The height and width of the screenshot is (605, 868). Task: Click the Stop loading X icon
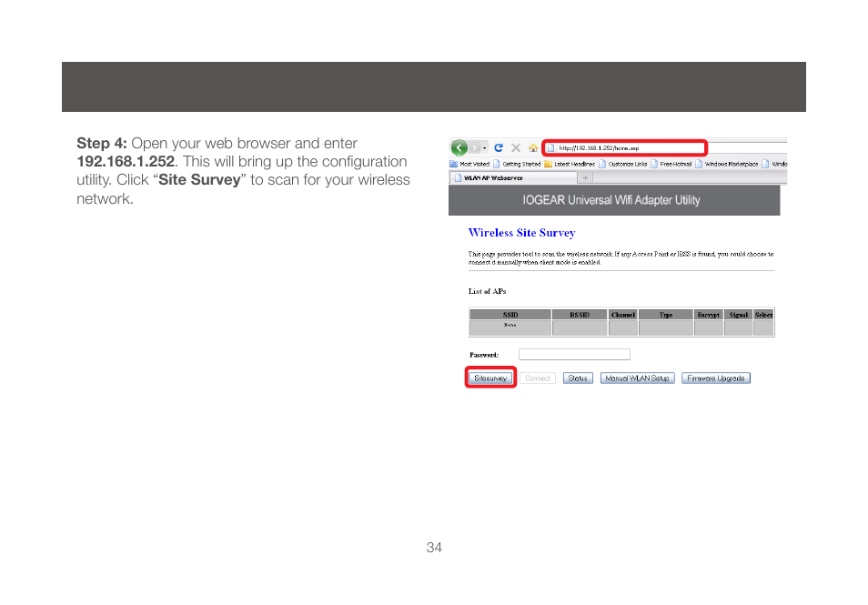515,147
